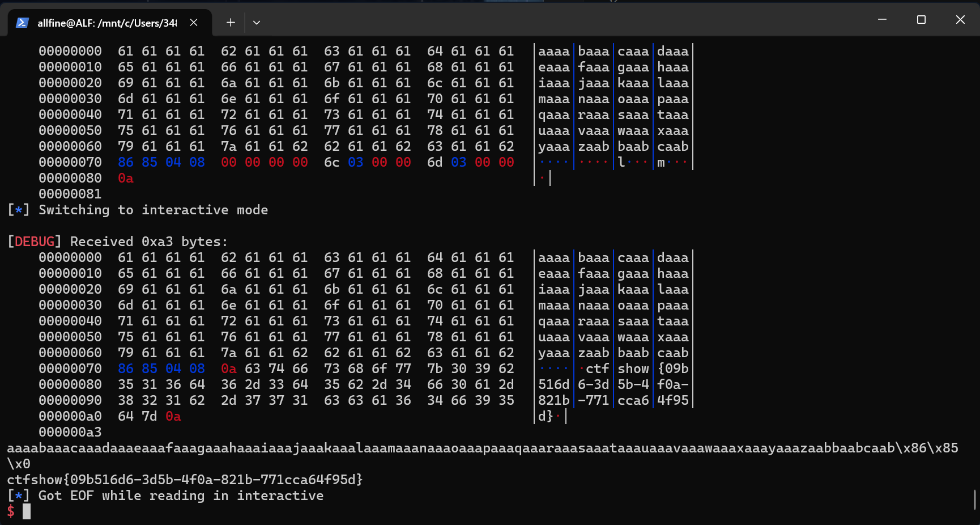Close the allfine@ALF tab
The height and width of the screenshot is (525, 980).
click(194, 23)
